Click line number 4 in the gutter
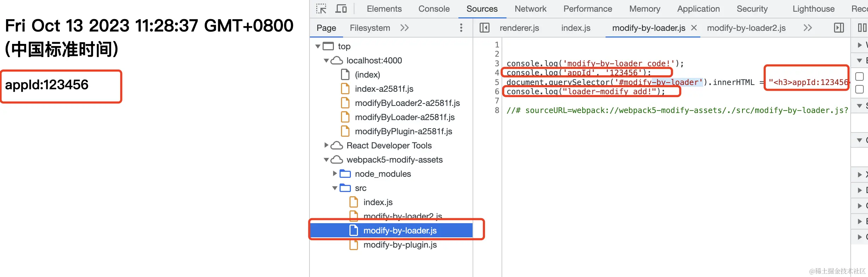Image resolution: width=868 pixels, height=277 pixels. click(x=497, y=73)
